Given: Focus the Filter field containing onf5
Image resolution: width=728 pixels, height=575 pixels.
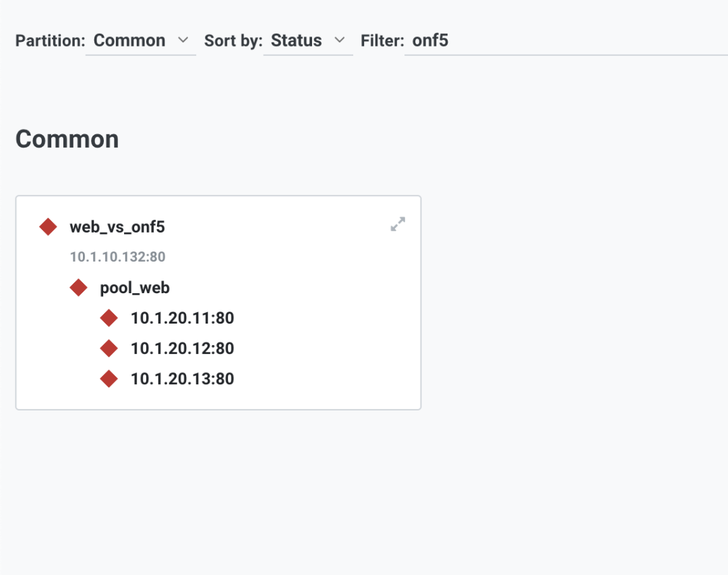Looking at the screenshot, I should [566, 40].
